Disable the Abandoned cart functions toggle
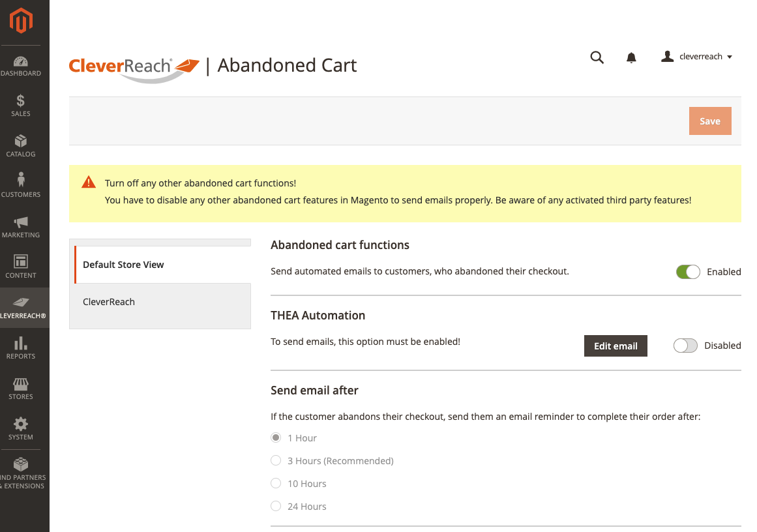 688,272
